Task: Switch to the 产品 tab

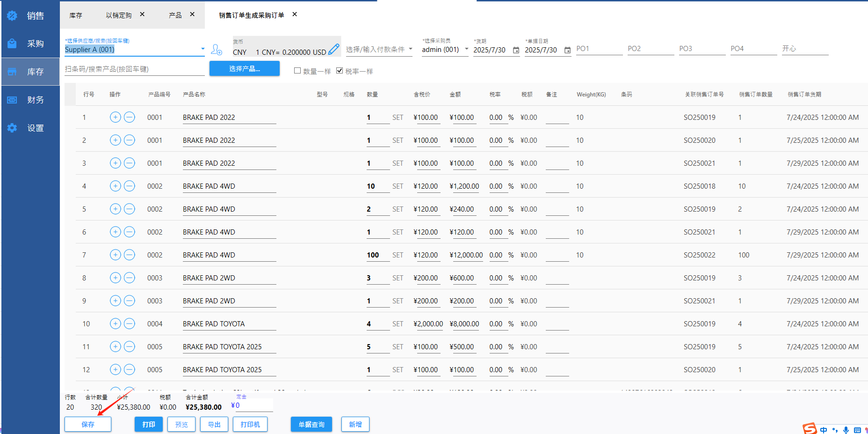Action: (175, 15)
